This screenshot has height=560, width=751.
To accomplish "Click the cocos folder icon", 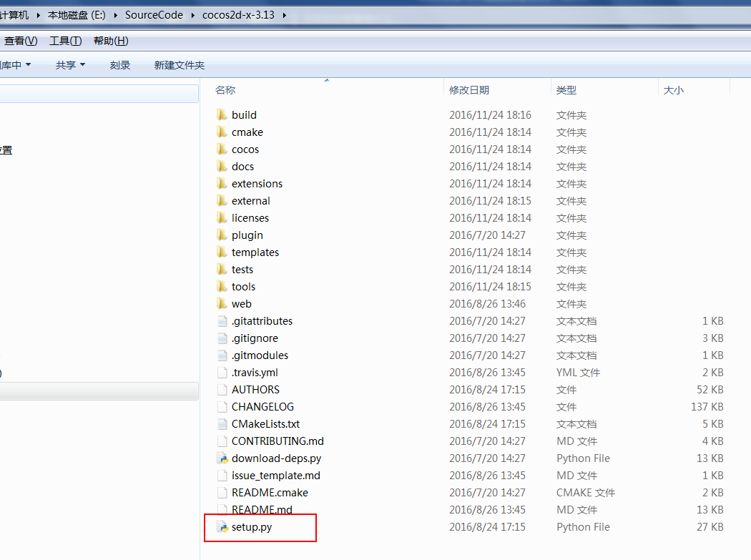I will tap(222, 149).
